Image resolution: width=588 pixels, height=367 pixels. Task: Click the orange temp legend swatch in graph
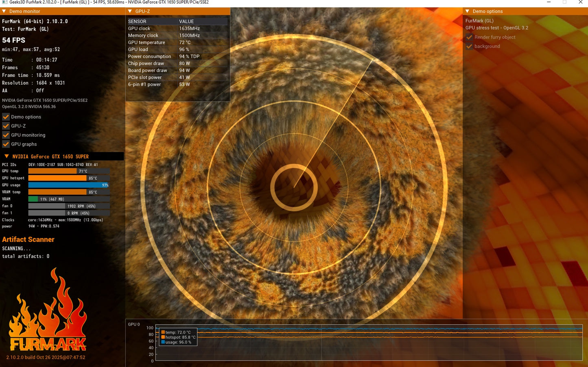point(163,332)
